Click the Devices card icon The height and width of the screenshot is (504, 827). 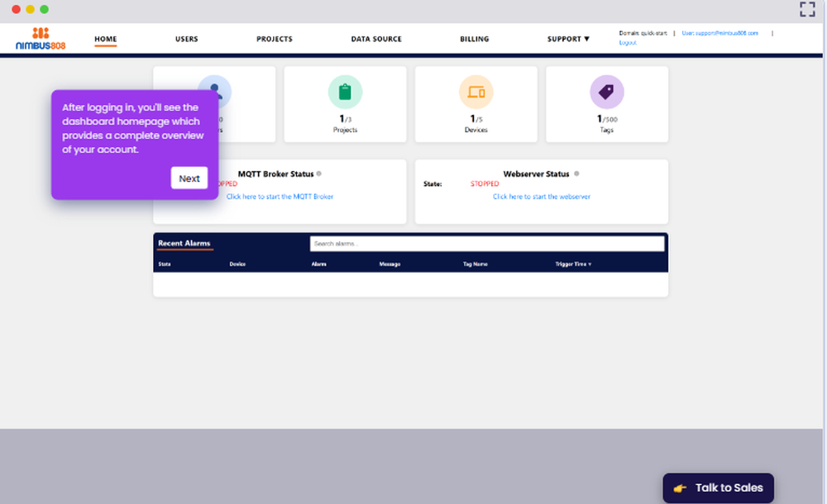[476, 93]
